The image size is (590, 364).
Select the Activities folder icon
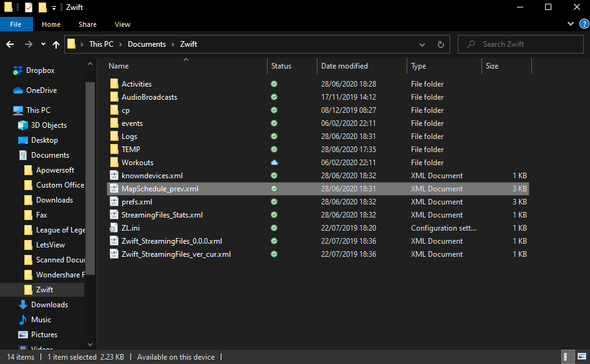[x=114, y=84]
